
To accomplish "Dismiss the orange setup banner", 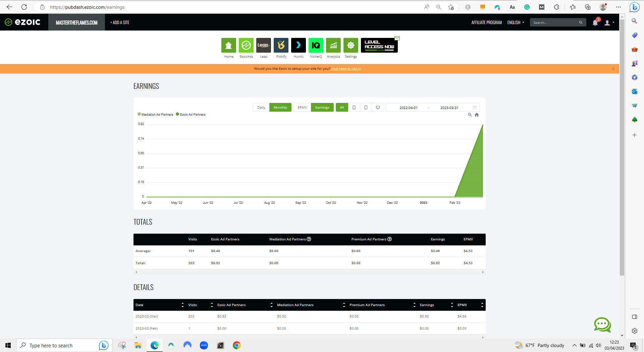I will coord(613,69).
